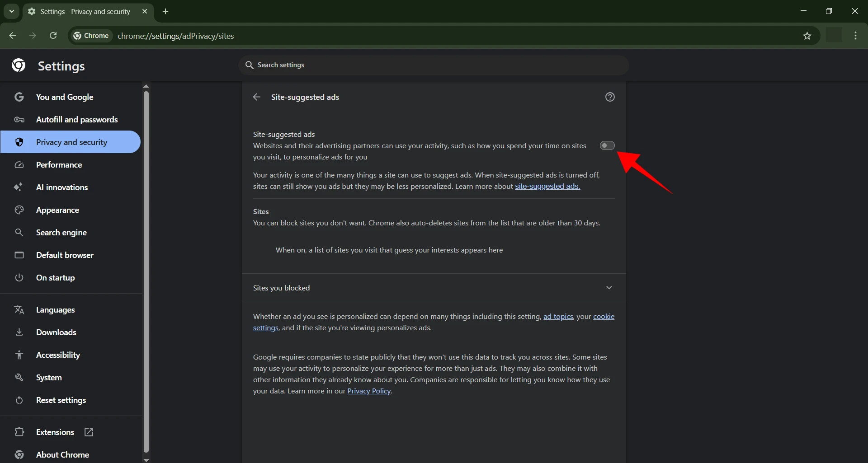Open Search engine settings
Image resolution: width=868 pixels, height=463 pixels.
[x=71, y=233]
